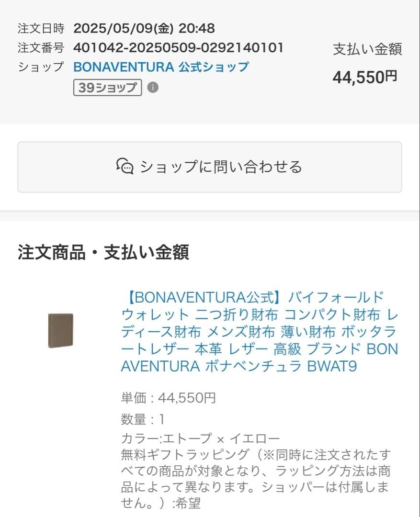The image size is (420, 517).
Task: Open the BONAVENTURA 公式ショップ link
Action: click(160, 67)
